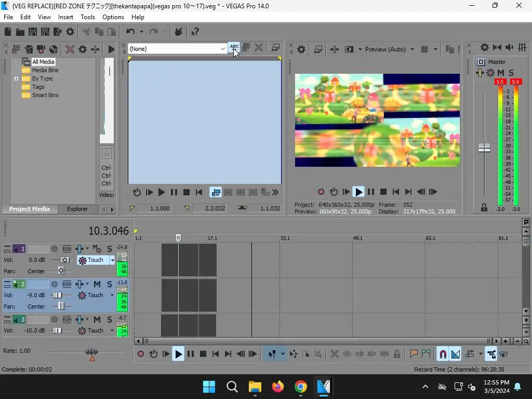This screenshot has width=532, height=399.
Task: Toggle Automatic Crossfades button
Action: point(456,354)
